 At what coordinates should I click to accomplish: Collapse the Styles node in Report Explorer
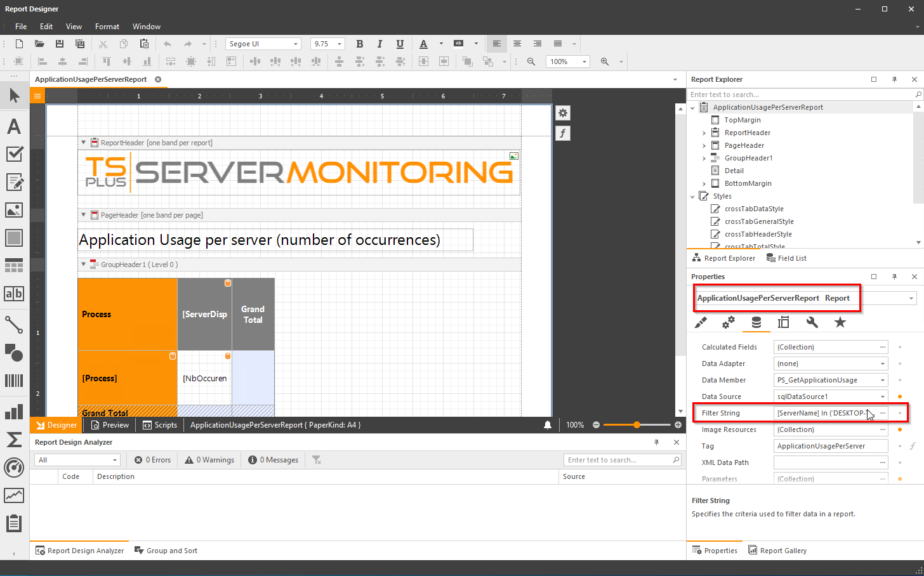coord(692,195)
